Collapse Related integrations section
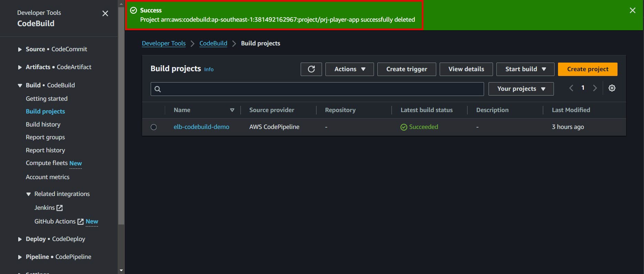This screenshot has width=644, height=274. pos(29,194)
